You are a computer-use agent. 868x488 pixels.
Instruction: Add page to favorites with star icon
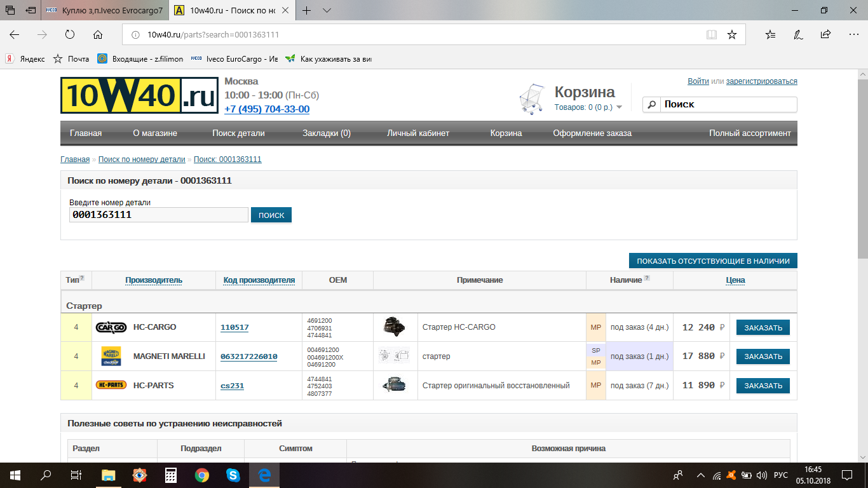coord(732,34)
